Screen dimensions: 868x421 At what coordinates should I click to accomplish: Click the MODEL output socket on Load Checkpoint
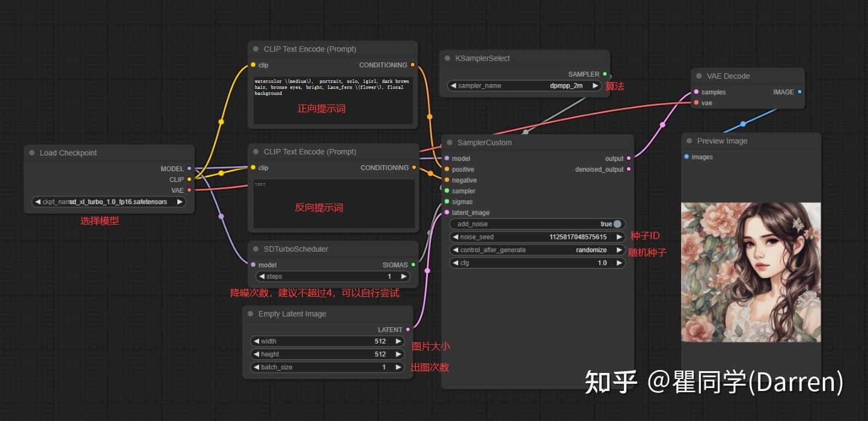coord(189,169)
